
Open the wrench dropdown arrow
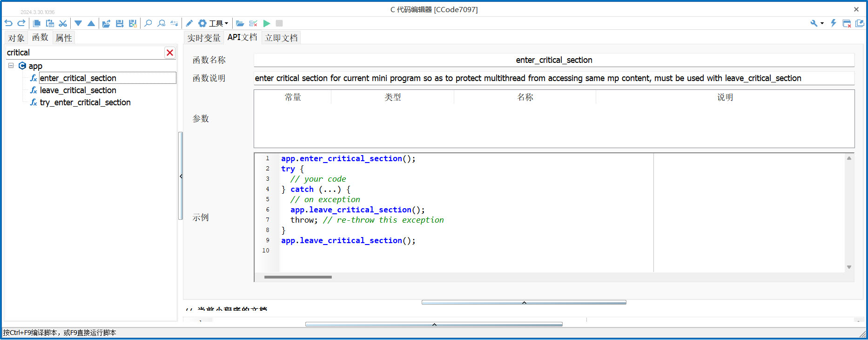[822, 23]
